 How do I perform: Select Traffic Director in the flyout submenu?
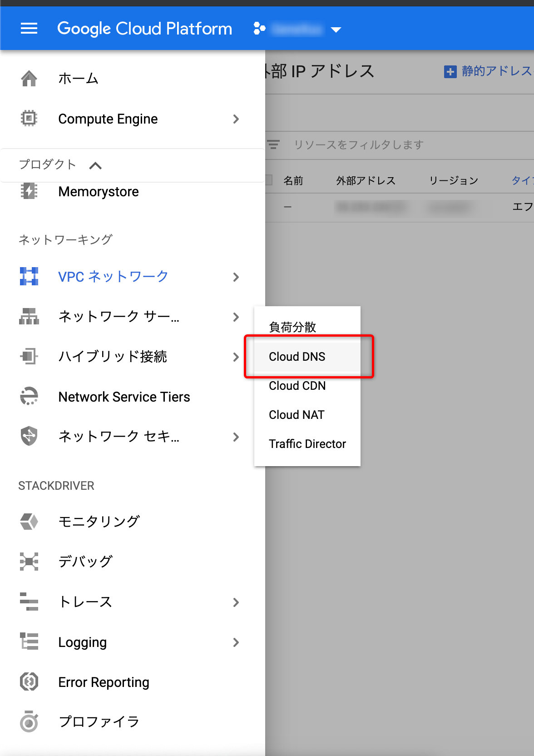[x=307, y=444]
